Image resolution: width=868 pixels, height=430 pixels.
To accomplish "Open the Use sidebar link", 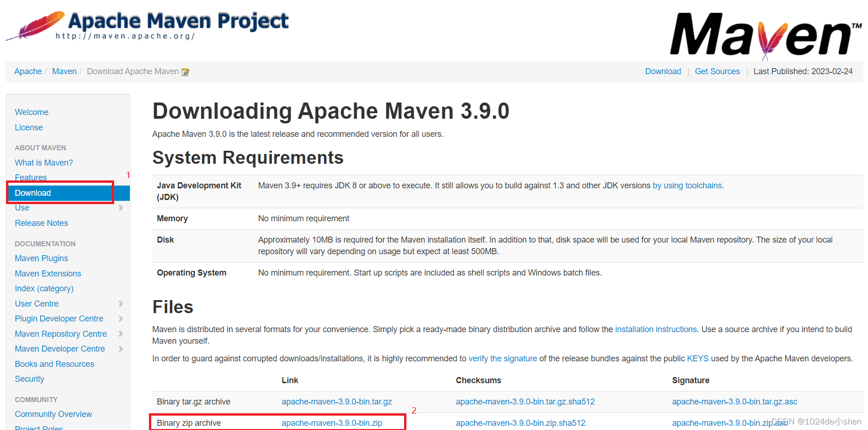I will (x=22, y=208).
